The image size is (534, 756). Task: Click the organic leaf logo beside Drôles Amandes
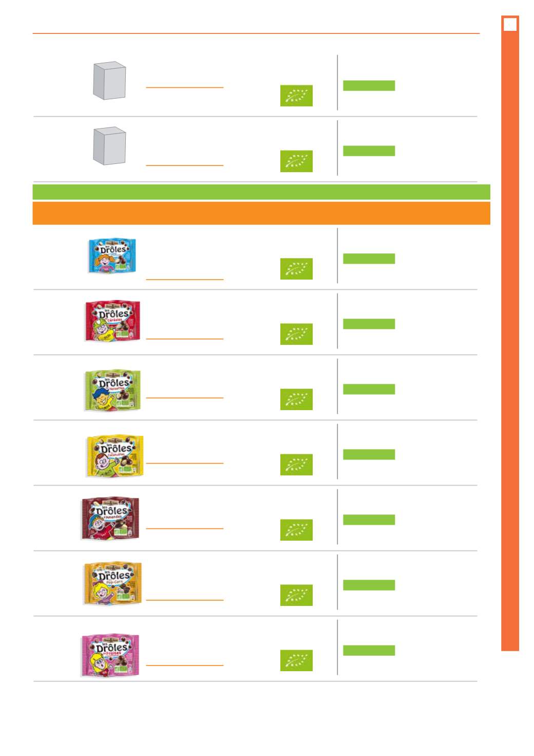click(296, 530)
